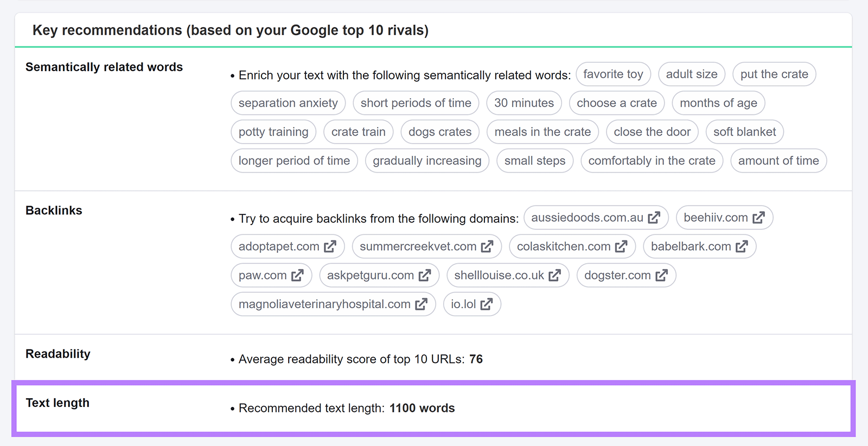The width and height of the screenshot is (868, 446).
Task: Click the 'longer period of time' tag
Action: [x=294, y=161]
